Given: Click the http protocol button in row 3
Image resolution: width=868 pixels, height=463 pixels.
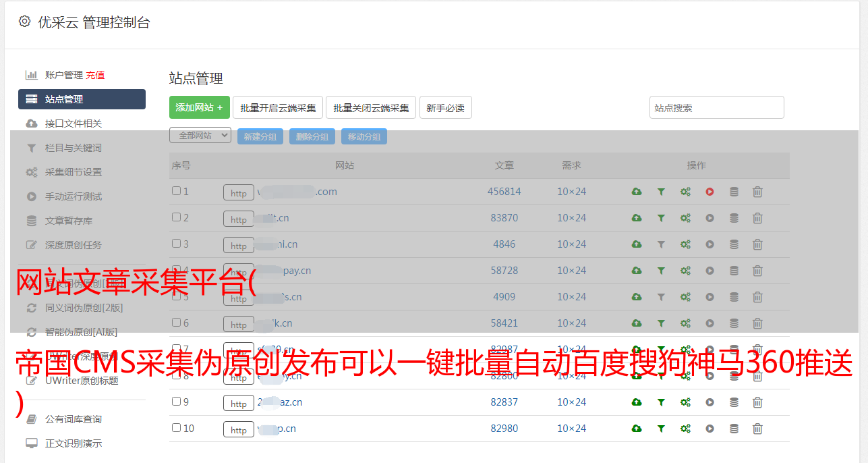Looking at the screenshot, I should point(239,246).
